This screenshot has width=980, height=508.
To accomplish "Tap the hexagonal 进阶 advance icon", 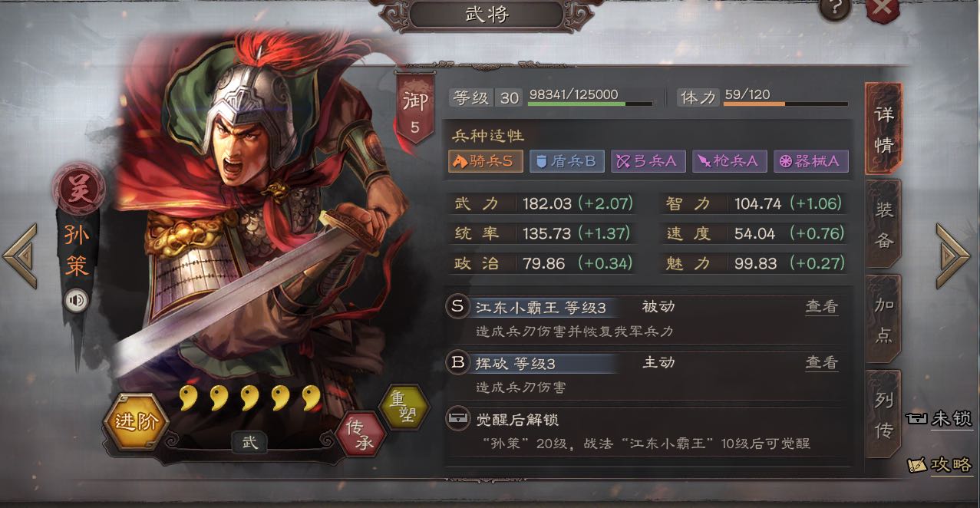I will (135, 421).
